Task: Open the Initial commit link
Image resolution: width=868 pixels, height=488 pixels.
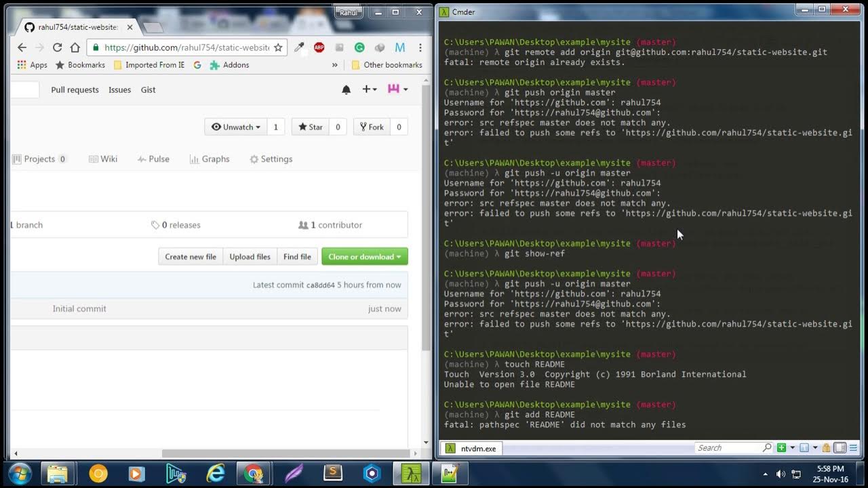Action: 79,308
